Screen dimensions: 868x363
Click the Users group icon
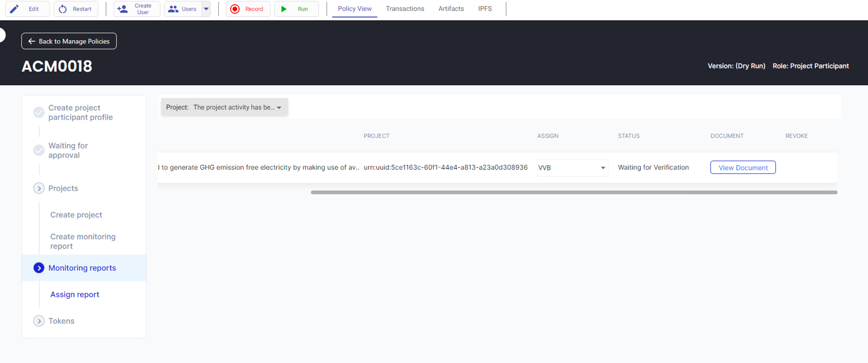(x=173, y=9)
